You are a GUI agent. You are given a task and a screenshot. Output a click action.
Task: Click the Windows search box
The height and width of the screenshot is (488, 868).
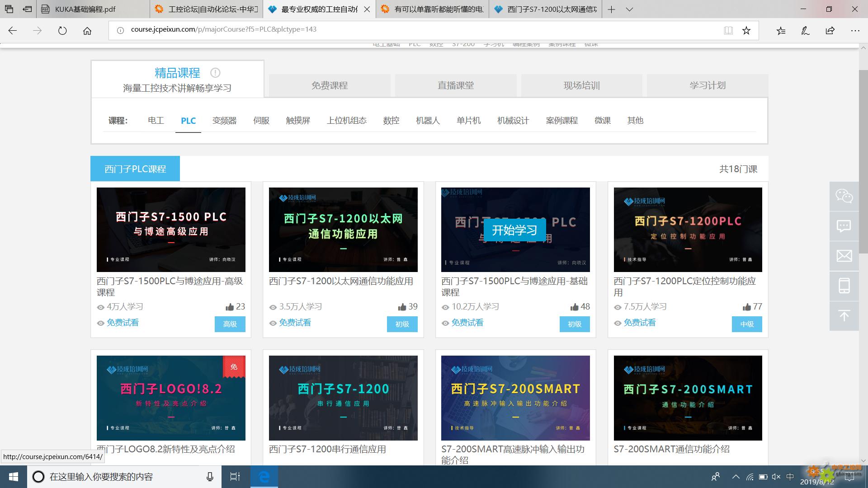pos(124,477)
